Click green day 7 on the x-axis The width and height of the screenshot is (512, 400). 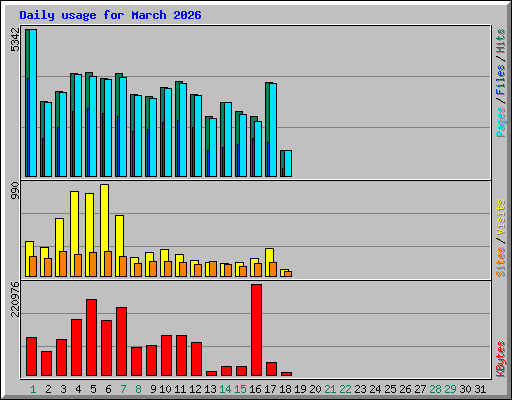pyautogui.click(x=123, y=389)
